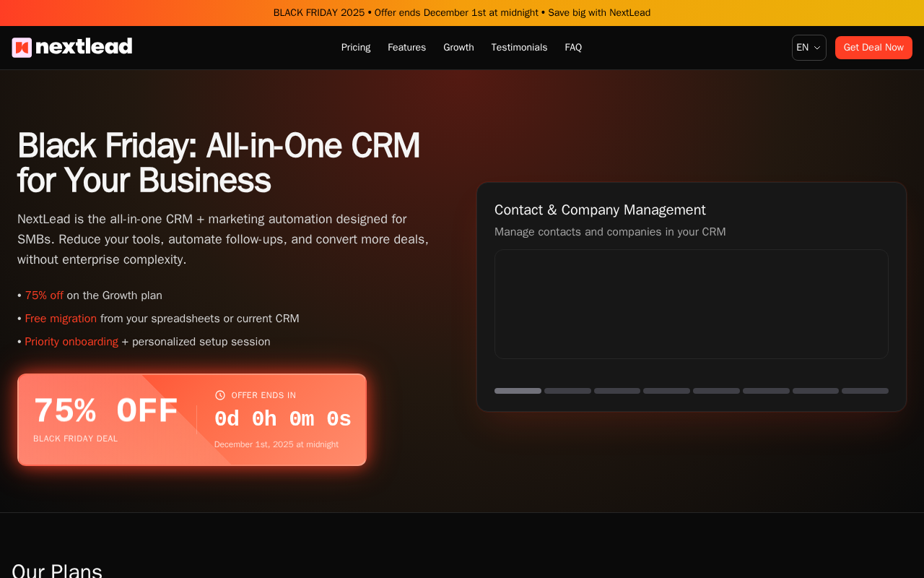The image size is (924, 578).
Task: Select the last carousel progress segment
Action: [x=865, y=391]
